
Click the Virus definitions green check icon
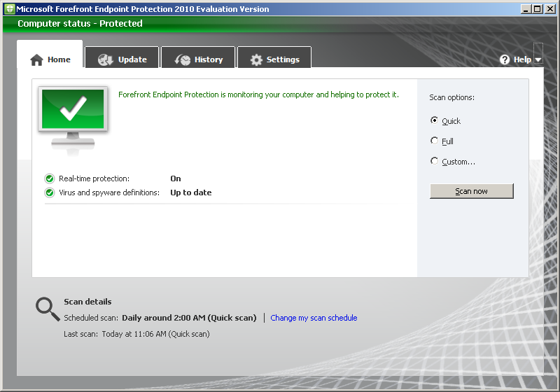click(50, 192)
